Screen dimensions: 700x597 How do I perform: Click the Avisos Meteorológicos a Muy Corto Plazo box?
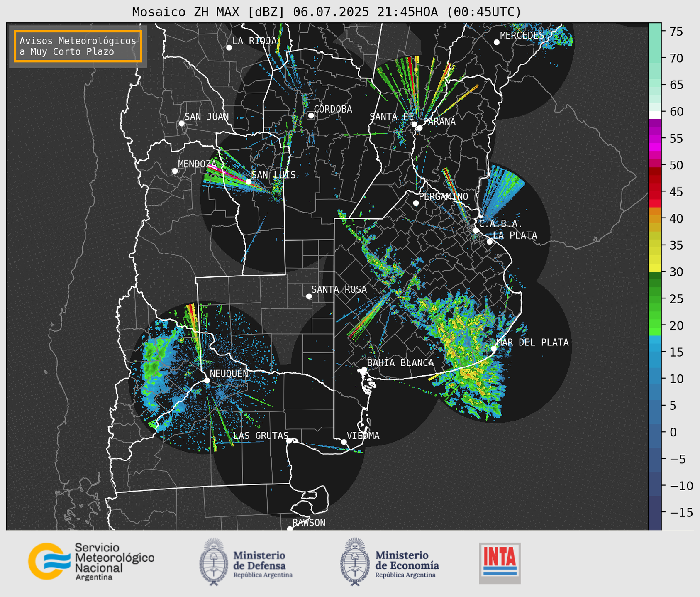[x=78, y=46]
